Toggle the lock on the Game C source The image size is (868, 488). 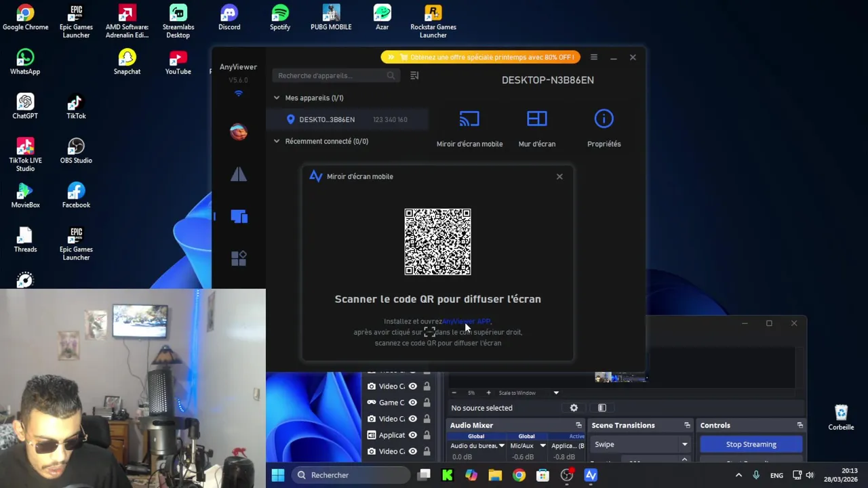pyautogui.click(x=427, y=403)
